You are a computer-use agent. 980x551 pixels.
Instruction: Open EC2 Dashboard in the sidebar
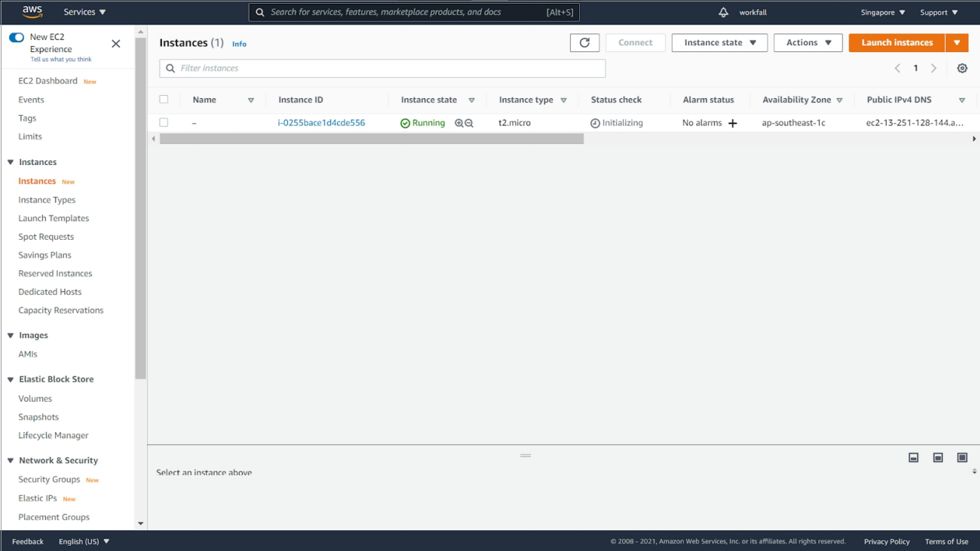[x=48, y=81]
